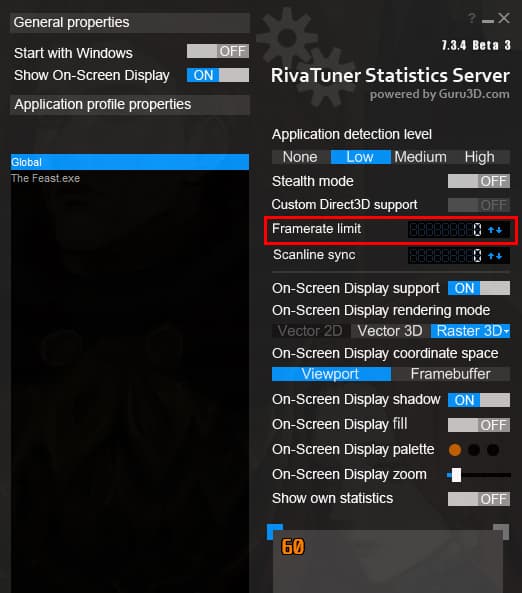
Task: Select Viewport coordinate space
Action: click(x=331, y=374)
